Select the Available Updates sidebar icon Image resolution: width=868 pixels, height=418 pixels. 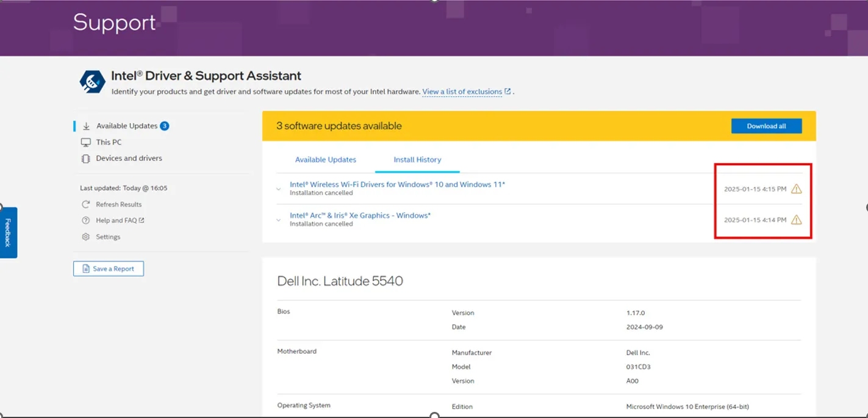(x=85, y=126)
